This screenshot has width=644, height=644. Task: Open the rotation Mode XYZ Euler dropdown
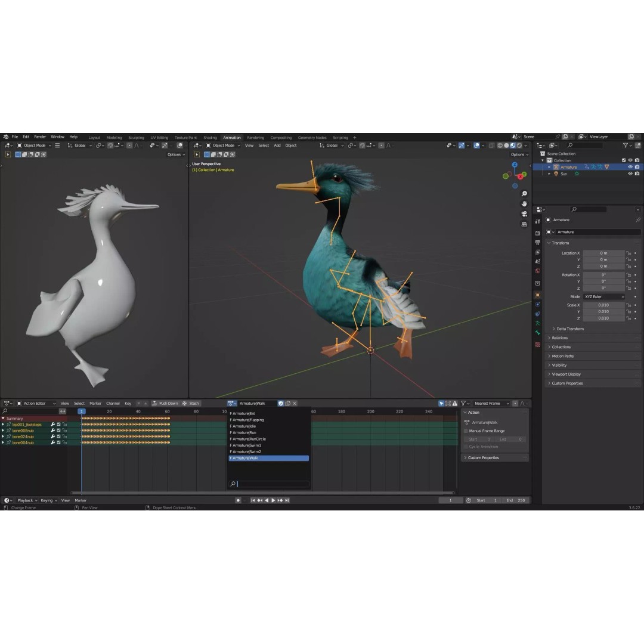point(603,296)
